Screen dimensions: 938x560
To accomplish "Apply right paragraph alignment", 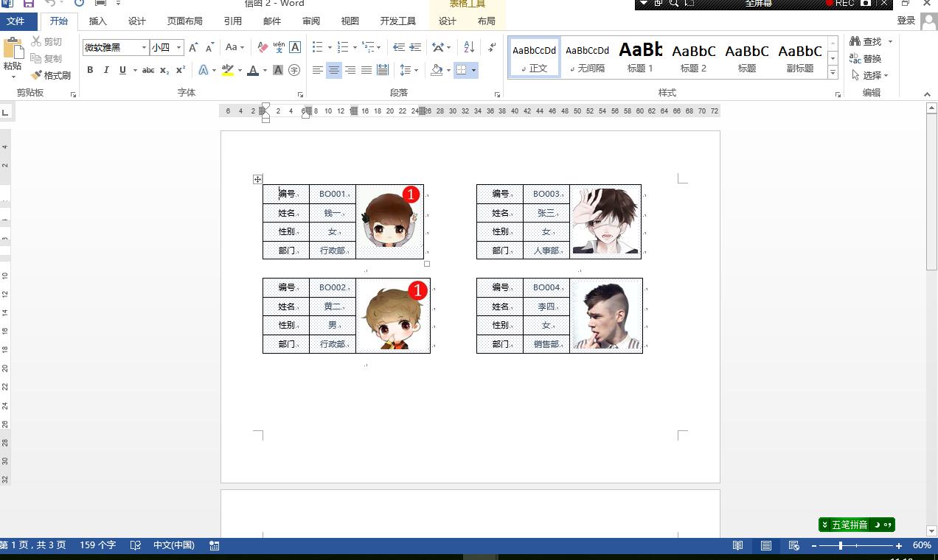I will (x=350, y=70).
